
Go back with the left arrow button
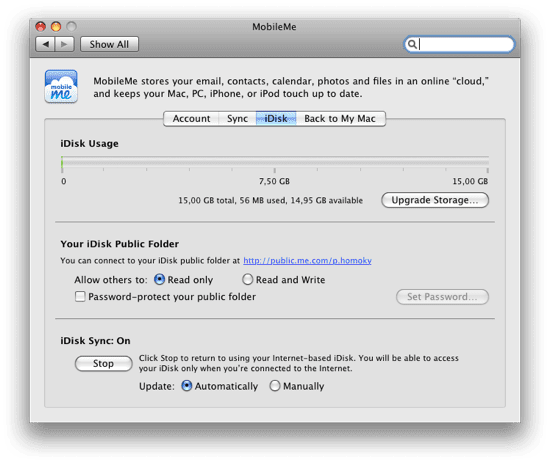45,44
